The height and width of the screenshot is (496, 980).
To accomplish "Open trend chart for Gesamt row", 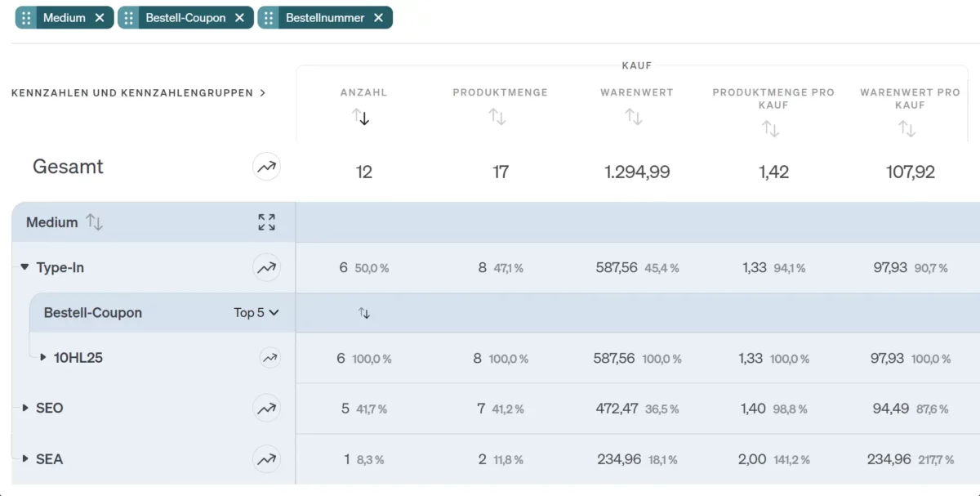I will [266, 168].
